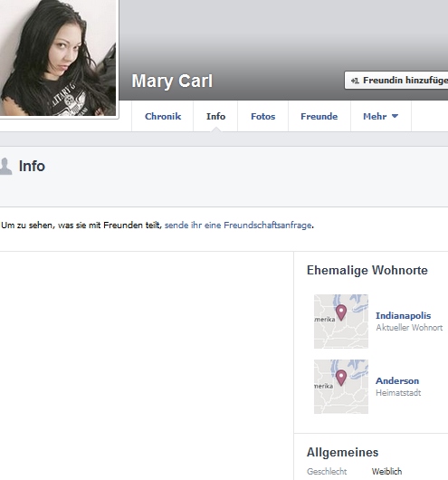Click the Mary Carl profile name
448x480 pixels.
(172, 82)
